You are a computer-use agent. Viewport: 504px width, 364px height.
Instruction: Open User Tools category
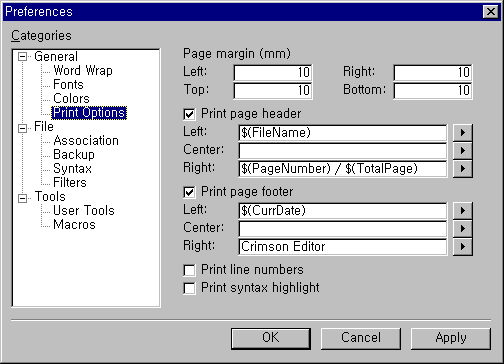84,210
